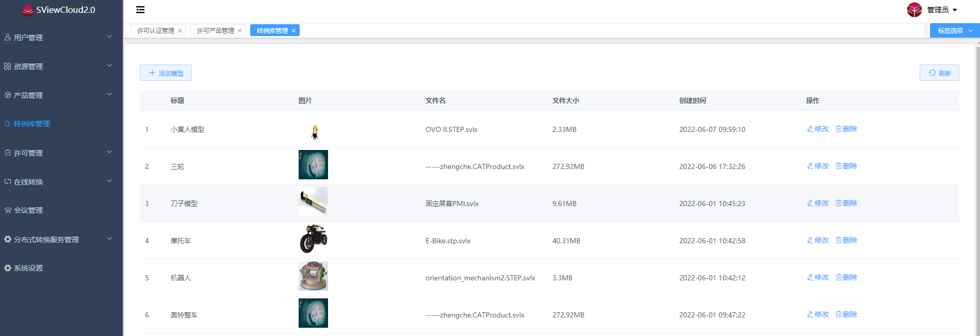Edit the 摩托车 row with 修改
The image size is (980, 336).
tap(818, 240)
